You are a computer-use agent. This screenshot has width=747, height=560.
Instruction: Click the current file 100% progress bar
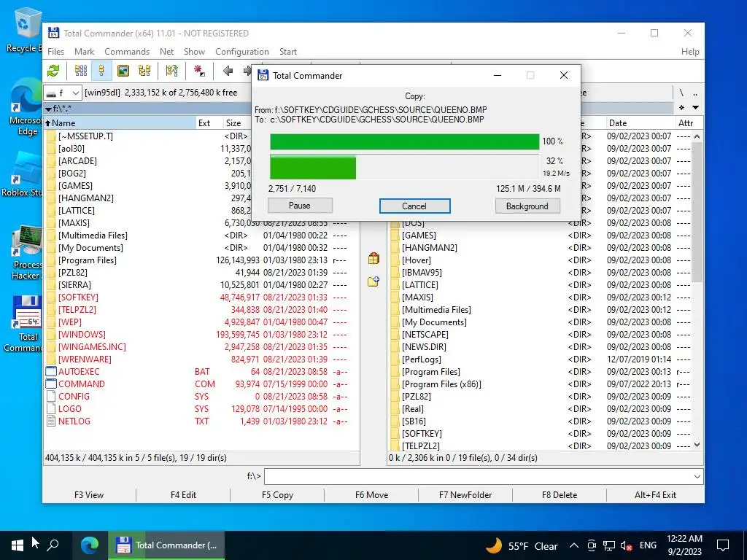404,141
